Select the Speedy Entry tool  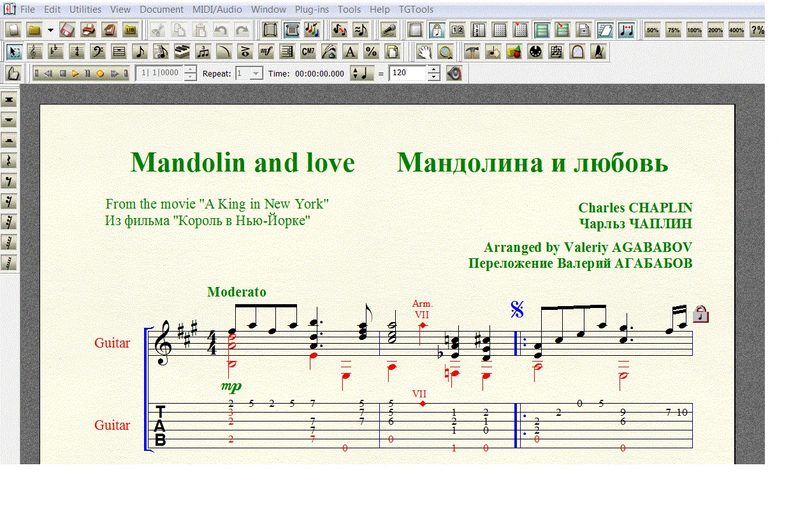coord(161,52)
